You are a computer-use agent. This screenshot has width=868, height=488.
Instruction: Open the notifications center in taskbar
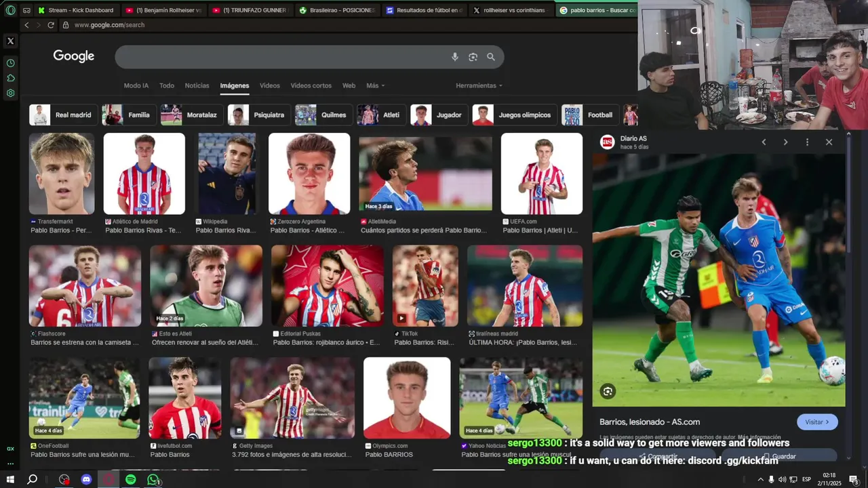(x=854, y=480)
